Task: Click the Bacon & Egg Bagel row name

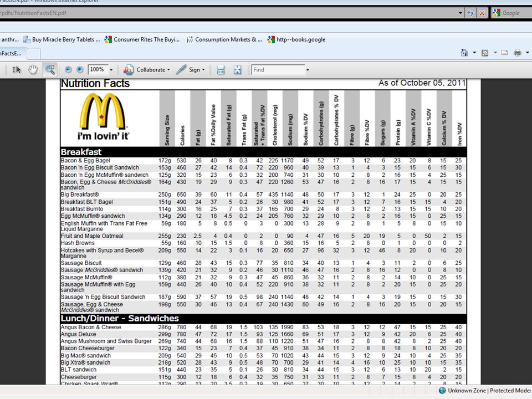Action: 85,161
